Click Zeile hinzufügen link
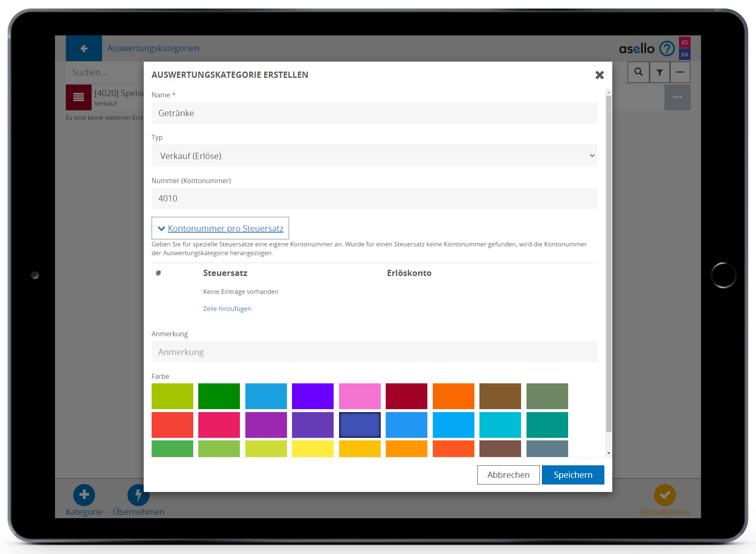Screen dimensions: 756x554 coord(227,309)
